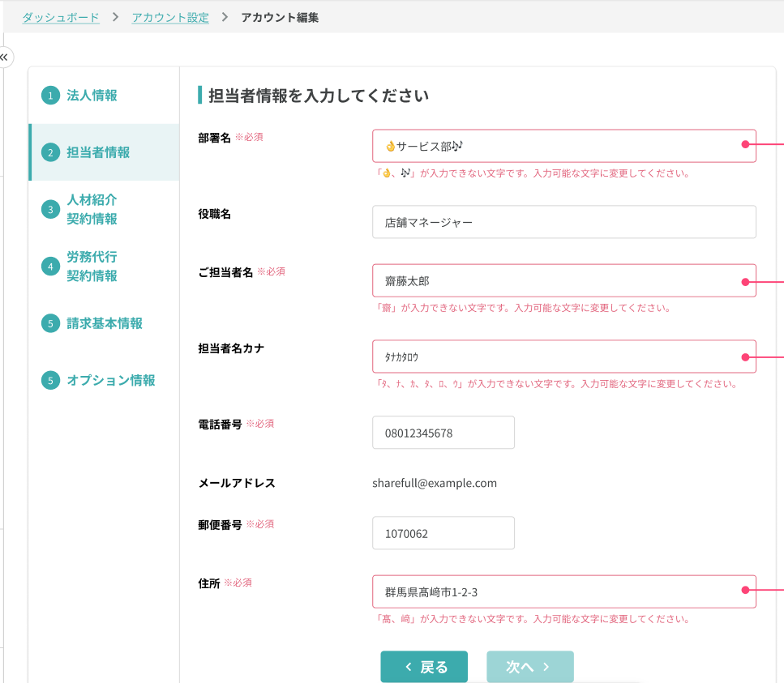The image size is (784, 683).
Task: Go to ダッシュボード breadcrumb link
Action: coord(61,17)
